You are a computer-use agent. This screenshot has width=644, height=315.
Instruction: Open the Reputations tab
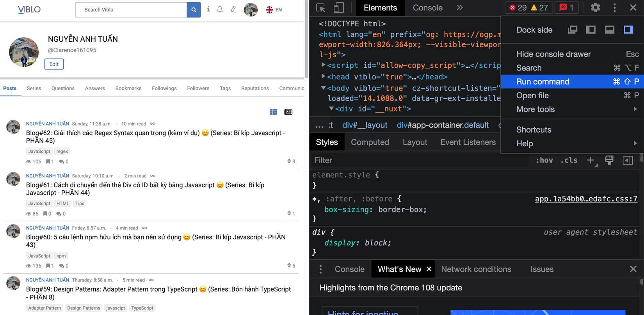click(255, 88)
